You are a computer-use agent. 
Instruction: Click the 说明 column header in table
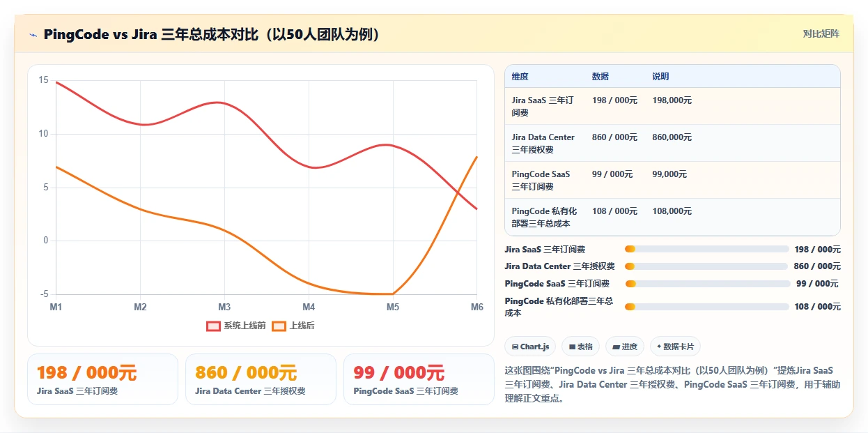[x=660, y=77]
